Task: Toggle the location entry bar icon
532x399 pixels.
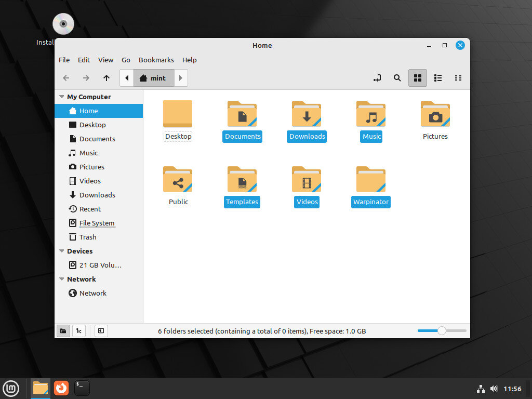Action: point(377,78)
